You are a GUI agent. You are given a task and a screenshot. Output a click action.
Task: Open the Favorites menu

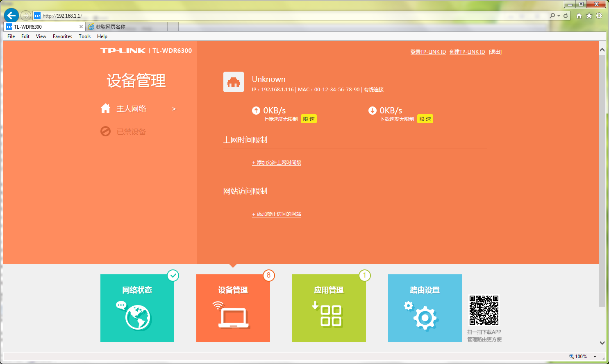pyautogui.click(x=62, y=36)
